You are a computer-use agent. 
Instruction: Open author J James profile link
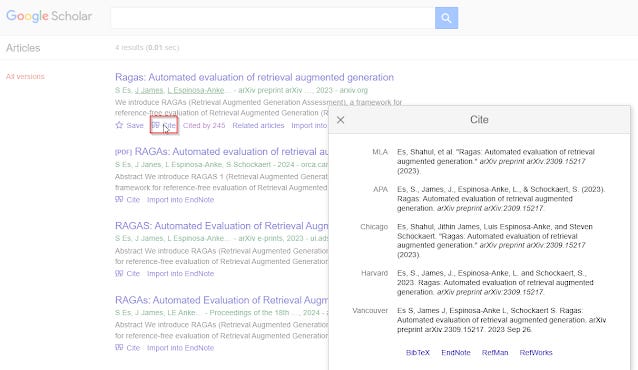click(x=149, y=90)
